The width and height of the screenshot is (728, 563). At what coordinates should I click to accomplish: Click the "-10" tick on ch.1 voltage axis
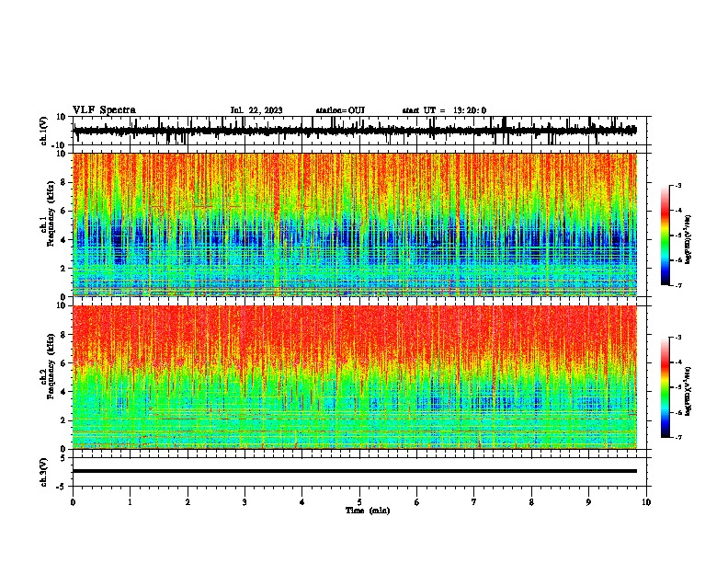pos(60,145)
